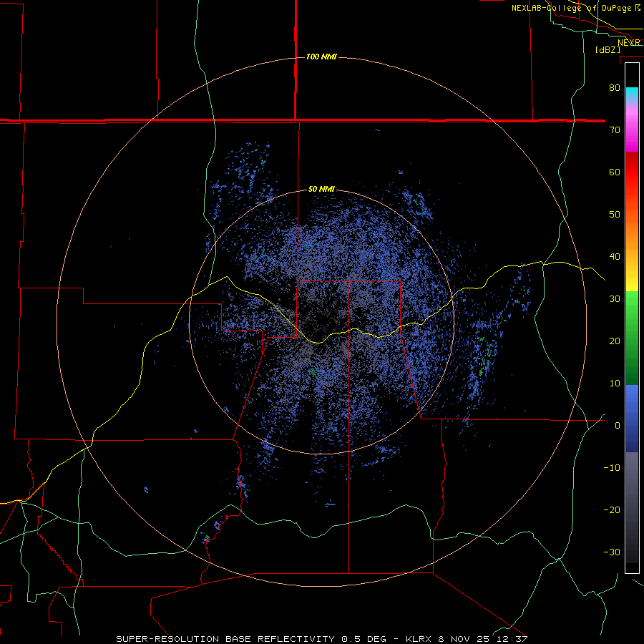Click the NEXR label above the dBZ legend
The height and width of the screenshot is (644, 644).
tap(629, 43)
